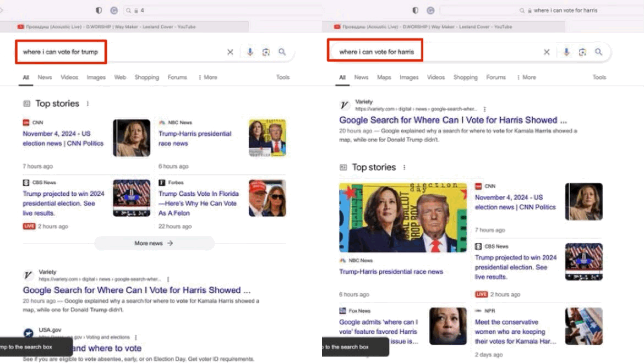Switch to YouTube Way Maker tab in left browser
The image size is (644, 363).
click(124, 26)
